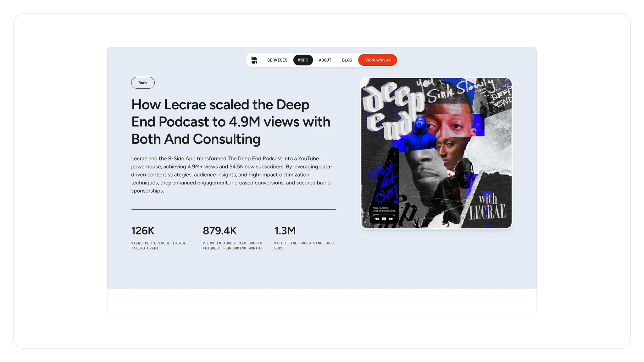The width and height of the screenshot is (644, 362).
Task: Click the How Lecrae scaled headline
Action: (x=230, y=122)
